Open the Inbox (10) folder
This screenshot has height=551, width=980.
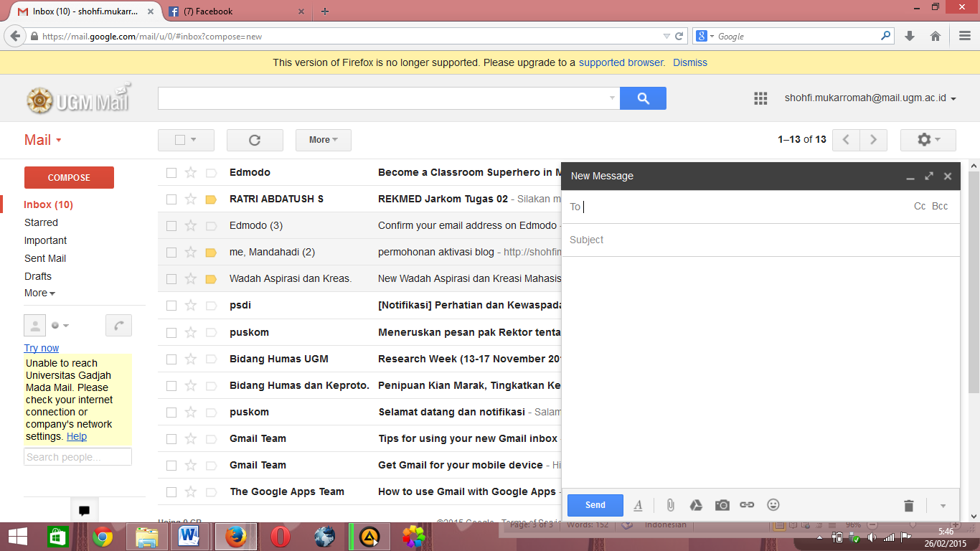pos(48,204)
